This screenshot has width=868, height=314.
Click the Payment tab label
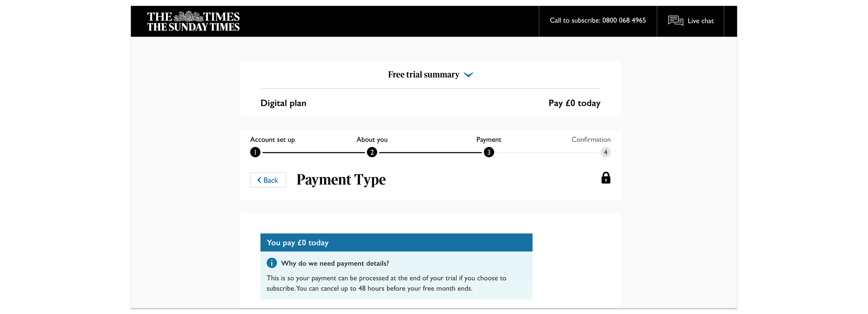pyautogui.click(x=488, y=139)
